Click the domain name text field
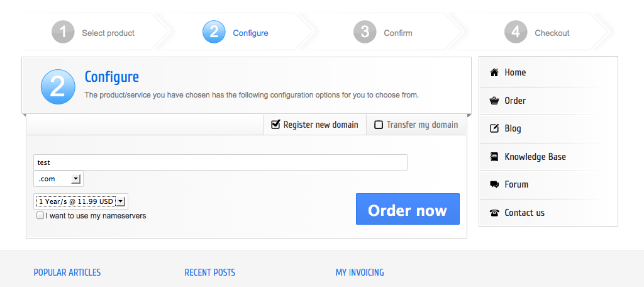The height and width of the screenshot is (287, 644). 220,162
